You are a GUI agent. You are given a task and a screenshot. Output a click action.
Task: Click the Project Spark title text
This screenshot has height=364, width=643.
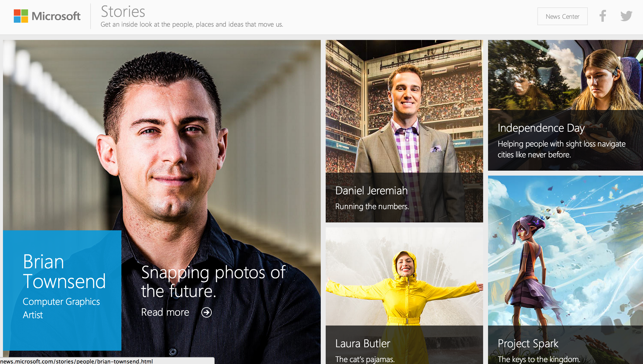528,344
